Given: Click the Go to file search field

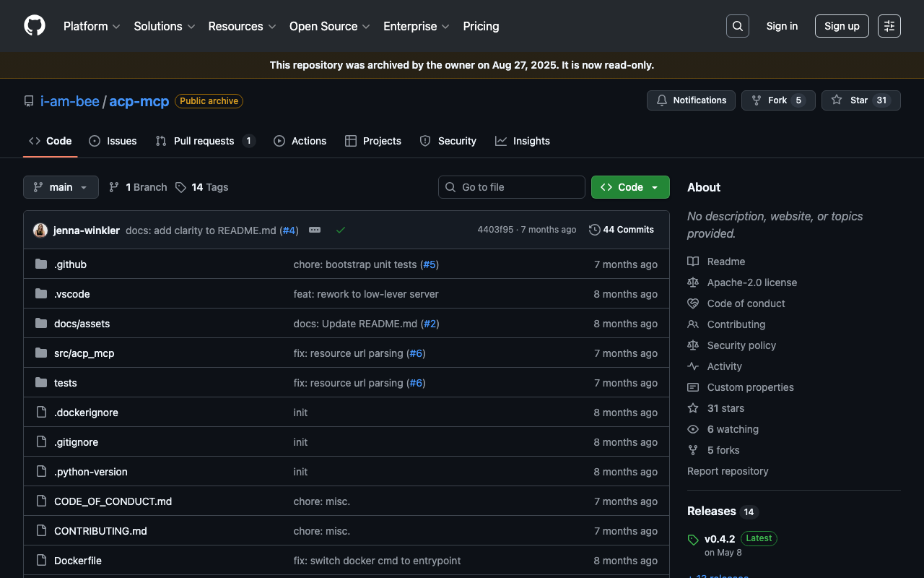Looking at the screenshot, I should (512, 187).
